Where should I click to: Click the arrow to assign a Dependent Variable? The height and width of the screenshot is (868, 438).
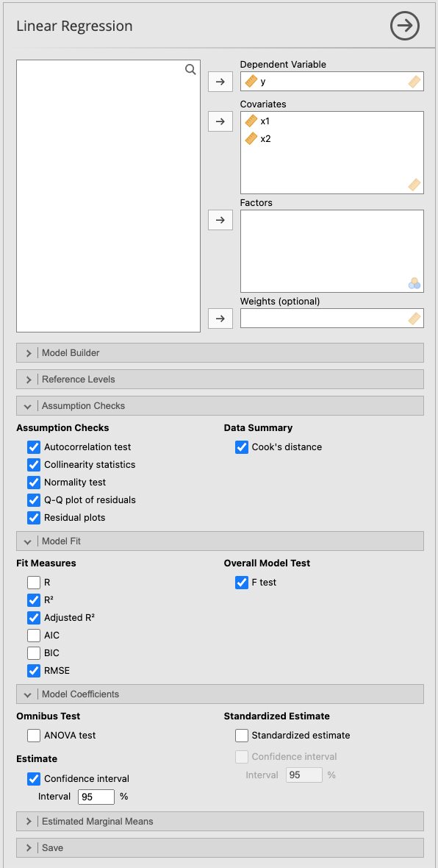[220, 81]
